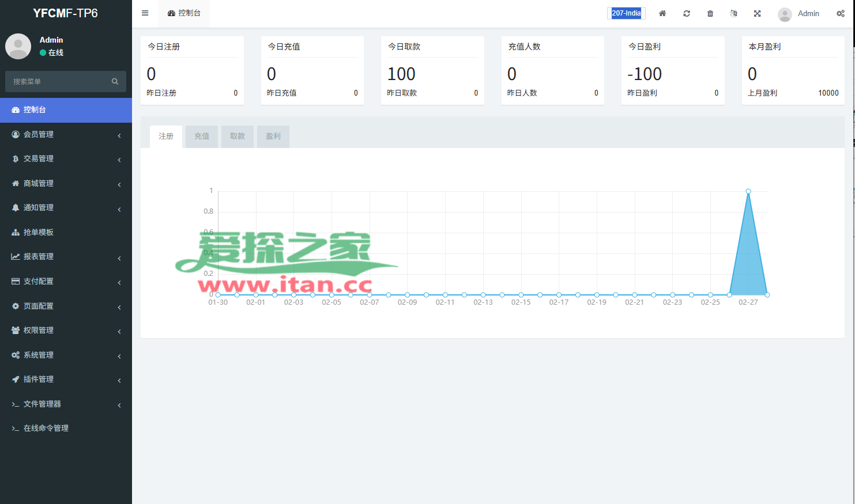The height and width of the screenshot is (504, 855).
Task: Click the home icon in top bar
Action: (662, 14)
